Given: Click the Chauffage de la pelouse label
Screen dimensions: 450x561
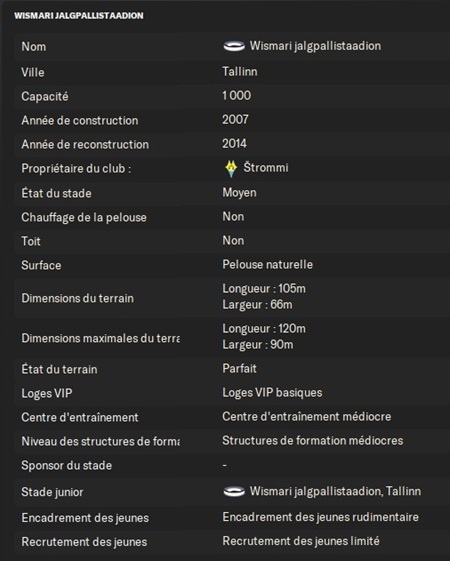Looking at the screenshot, I should pos(84,218).
